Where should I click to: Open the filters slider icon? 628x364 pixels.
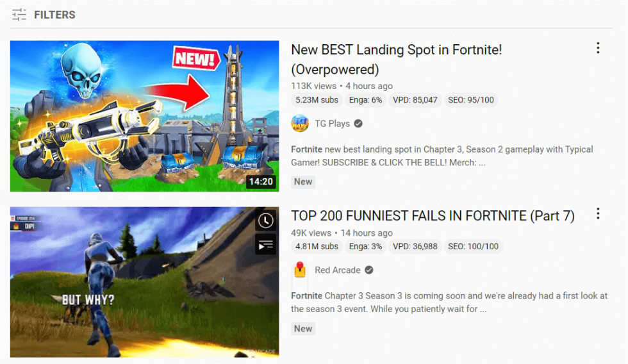(x=19, y=15)
